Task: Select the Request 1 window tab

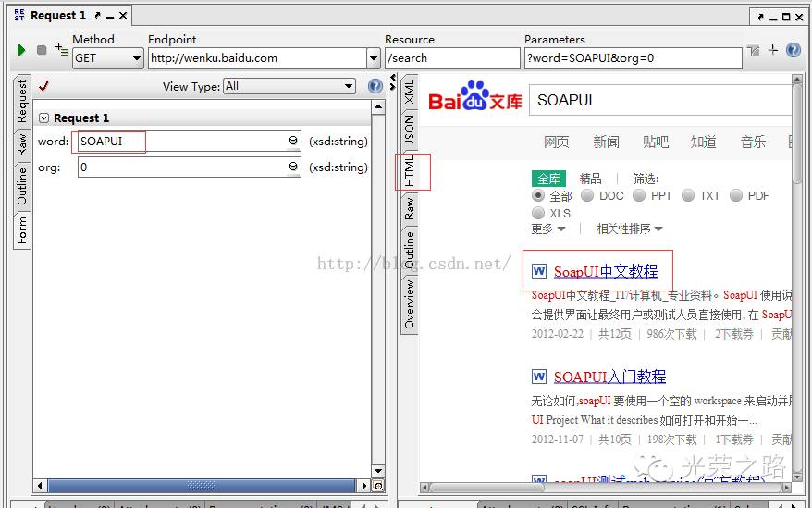Action: [71, 16]
